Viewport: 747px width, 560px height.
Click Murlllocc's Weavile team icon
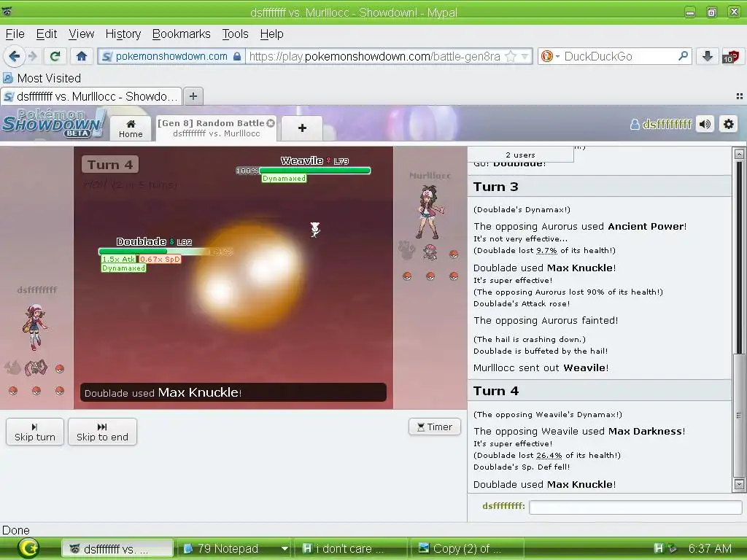click(430, 252)
